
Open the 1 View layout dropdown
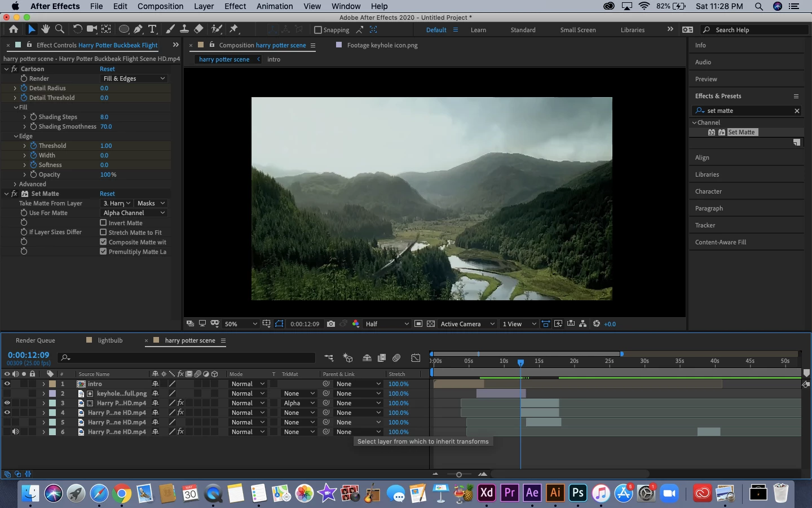click(x=519, y=324)
